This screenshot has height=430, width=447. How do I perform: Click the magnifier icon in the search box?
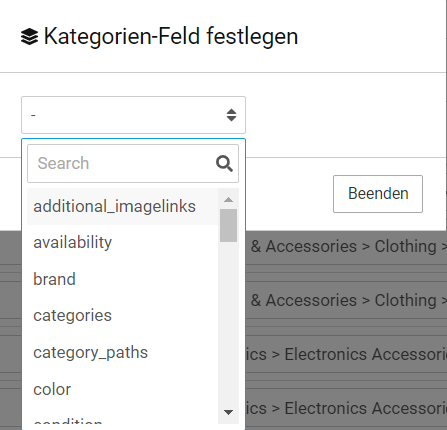click(x=224, y=163)
